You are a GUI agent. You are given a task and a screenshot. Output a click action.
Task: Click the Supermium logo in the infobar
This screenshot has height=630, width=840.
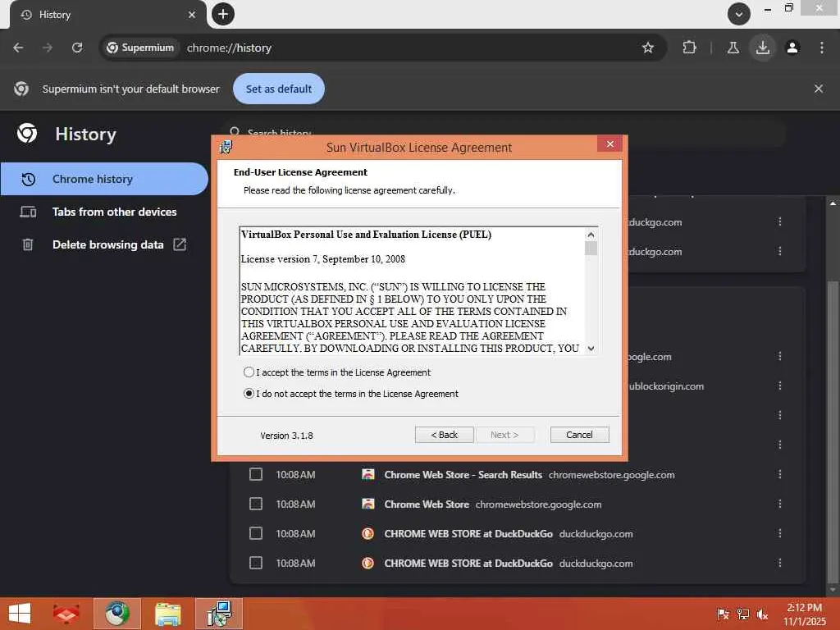(21, 89)
